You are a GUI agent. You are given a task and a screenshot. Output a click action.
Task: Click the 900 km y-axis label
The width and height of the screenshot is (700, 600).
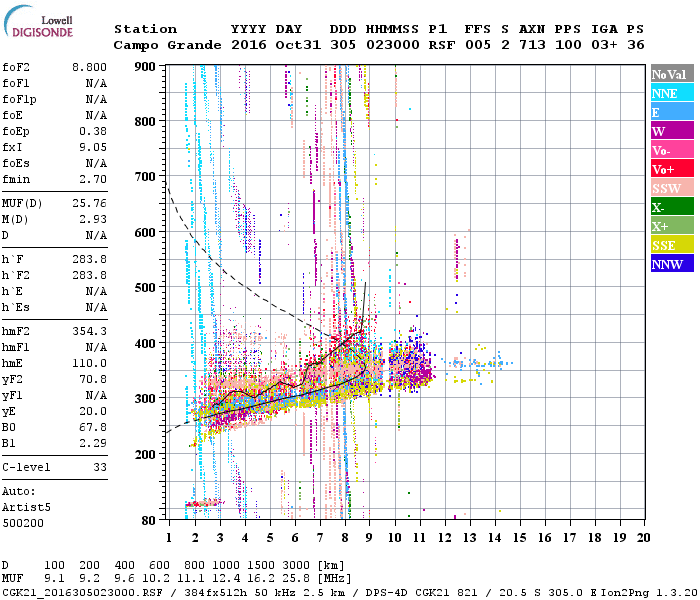click(x=145, y=67)
